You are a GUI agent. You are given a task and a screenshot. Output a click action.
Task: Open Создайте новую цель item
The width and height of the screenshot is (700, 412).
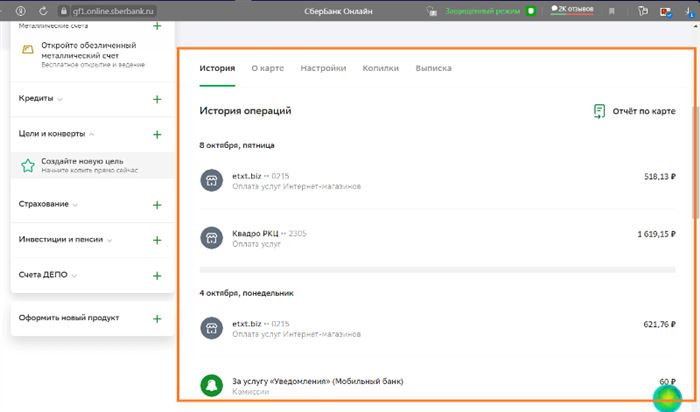point(92,165)
